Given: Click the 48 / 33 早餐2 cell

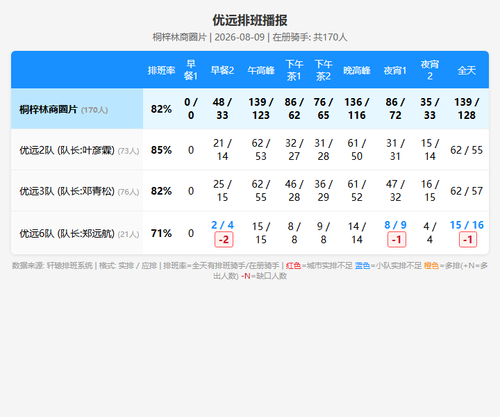Looking at the screenshot, I should coord(222,109).
